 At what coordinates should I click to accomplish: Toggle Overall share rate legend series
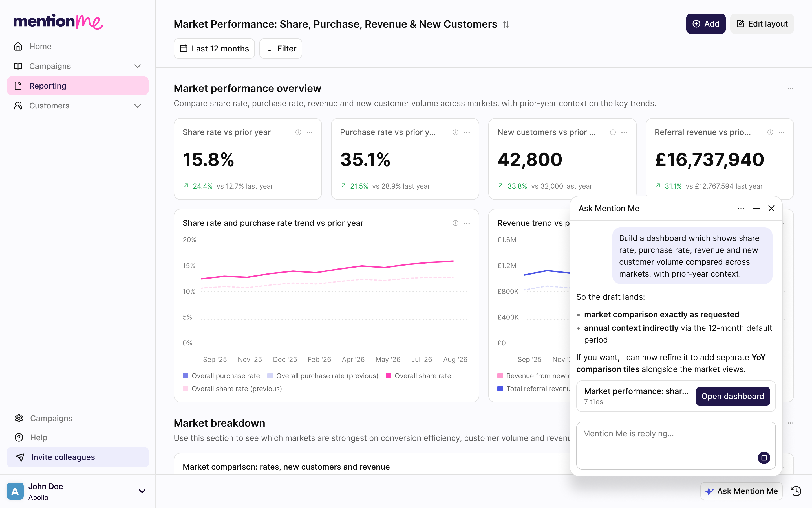point(418,376)
